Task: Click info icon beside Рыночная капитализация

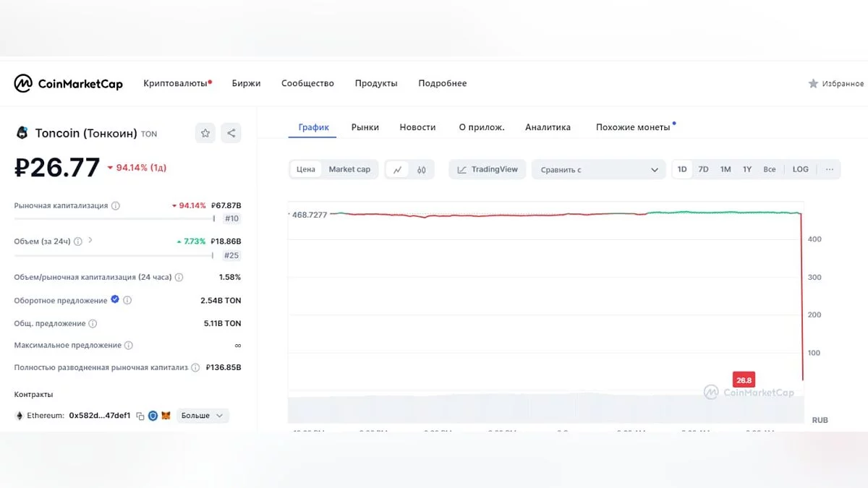Action: 116,206
